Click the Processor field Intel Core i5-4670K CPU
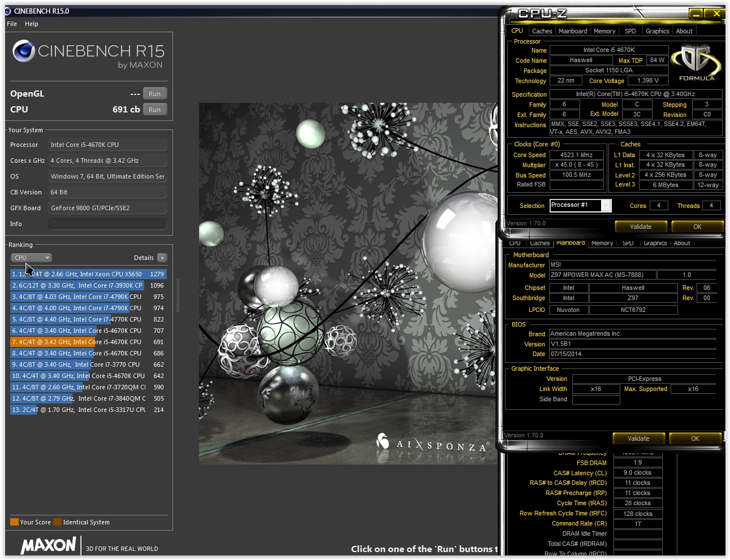This screenshot has height=560, width=730. click(x=107, y=145)
